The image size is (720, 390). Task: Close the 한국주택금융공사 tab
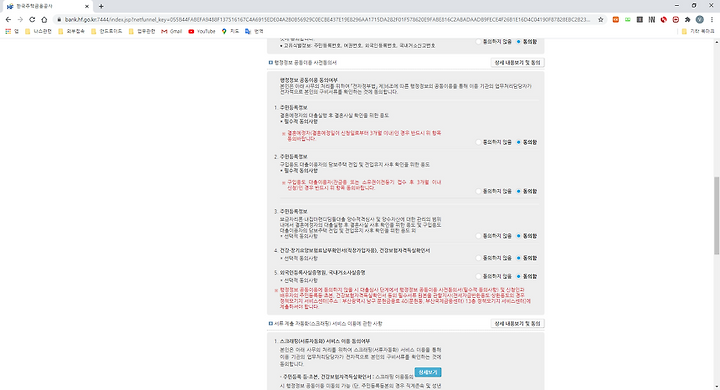tap(87, 6)
